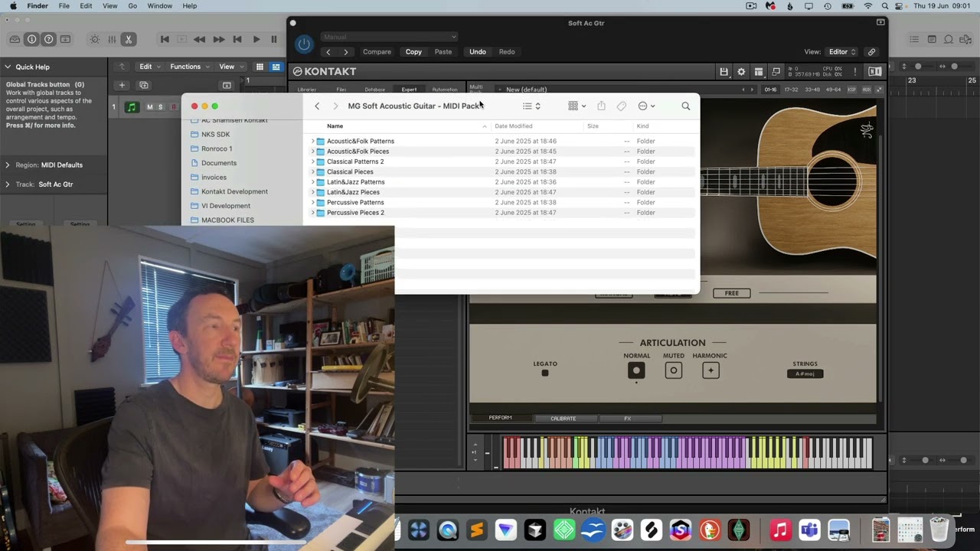Image resolution: width=980 pixels, height=551 pixels.
Task: Switch to Kontakt PERFORM tab
Action: (500, 418)
